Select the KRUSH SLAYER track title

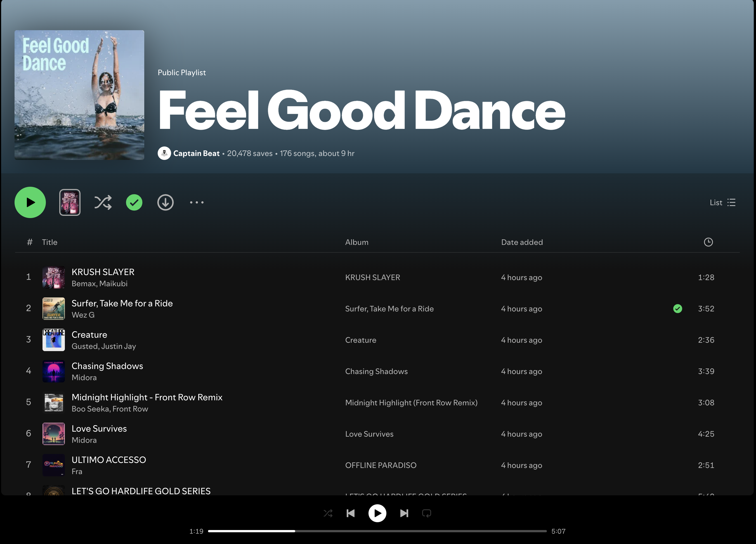point(103,272)
